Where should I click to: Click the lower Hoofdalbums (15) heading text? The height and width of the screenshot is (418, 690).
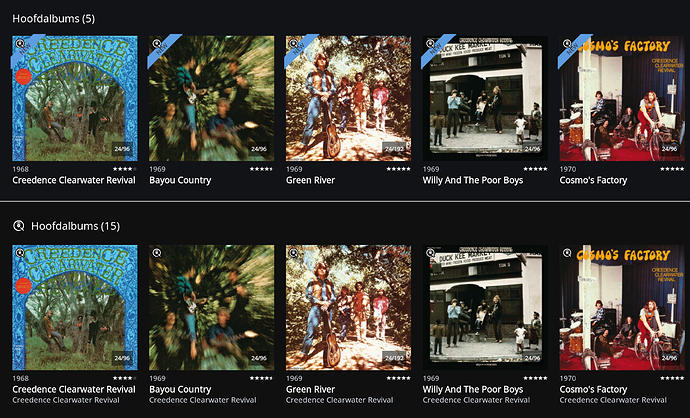point(75,226)
